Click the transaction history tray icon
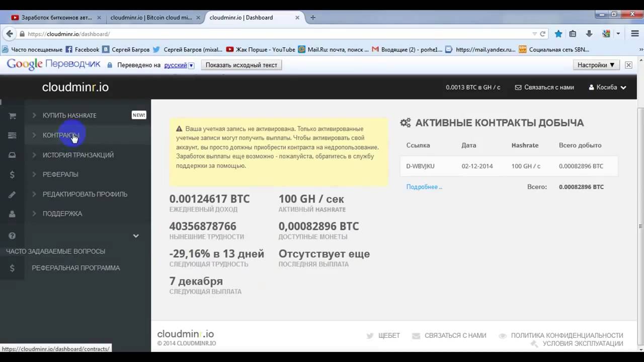Screen dimensions: 644x362 (12, 155)
